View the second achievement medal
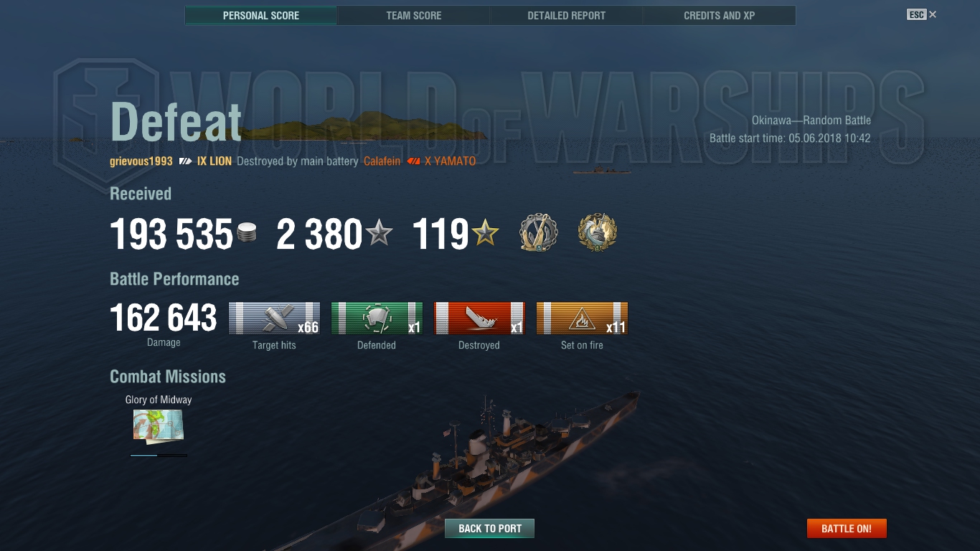The image size is (980, 551). coord(598,232)
